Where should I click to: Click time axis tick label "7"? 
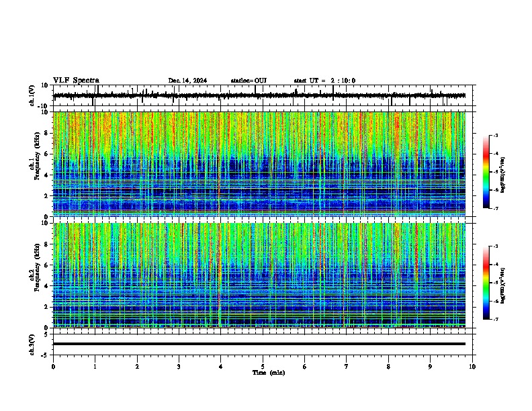pyautogui.click(x=347, y=366)
